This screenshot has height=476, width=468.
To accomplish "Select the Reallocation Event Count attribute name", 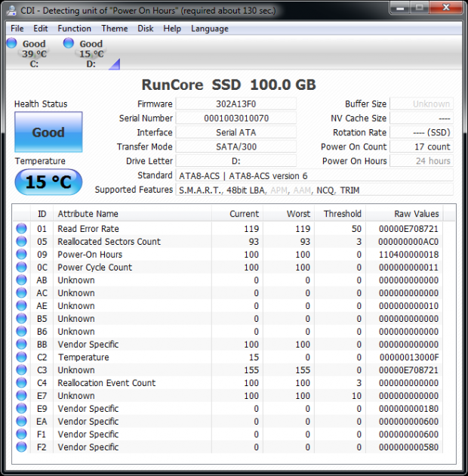I will 106,383.
